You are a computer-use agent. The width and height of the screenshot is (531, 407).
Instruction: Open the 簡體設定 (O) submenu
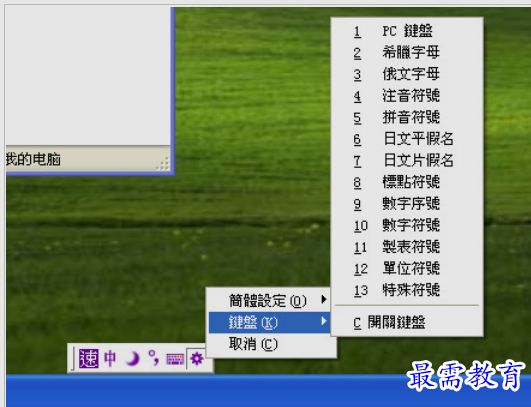(270, 300)
